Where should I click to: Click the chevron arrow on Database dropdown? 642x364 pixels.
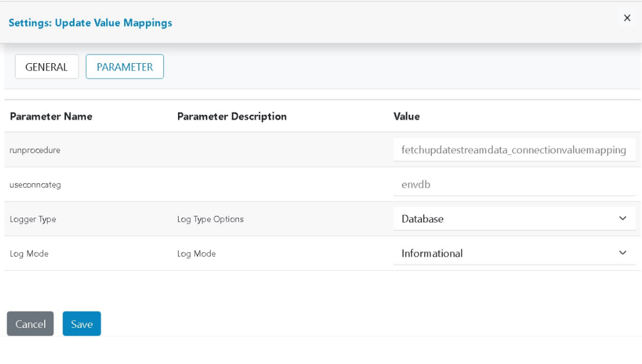point(623,219)
